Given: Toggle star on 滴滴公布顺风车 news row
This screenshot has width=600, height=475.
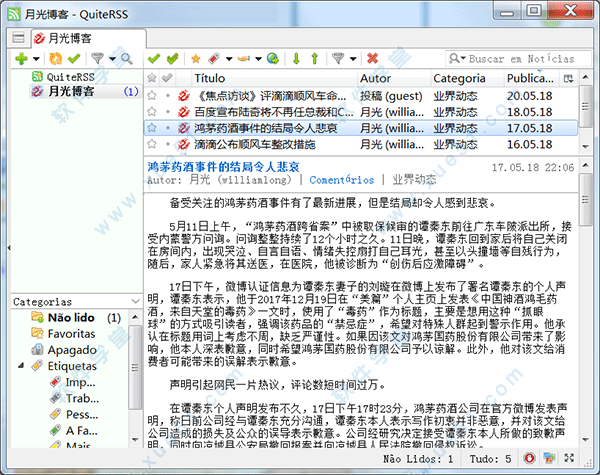Looking at the screenshot, I should pos(152,144).
